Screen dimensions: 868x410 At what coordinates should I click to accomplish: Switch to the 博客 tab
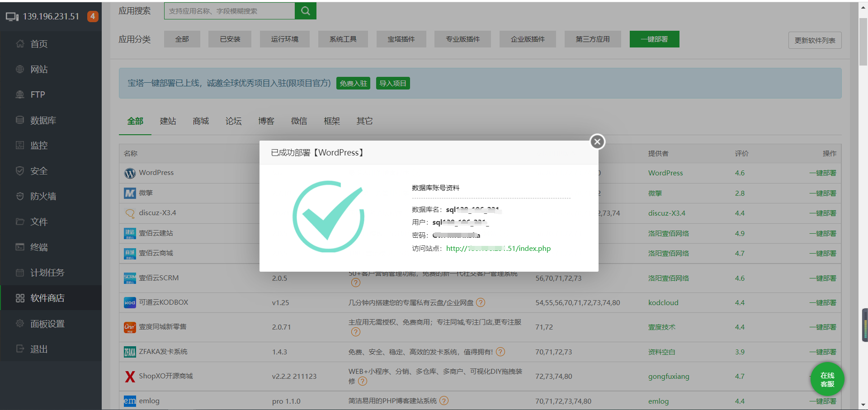(x=266, y=121)
